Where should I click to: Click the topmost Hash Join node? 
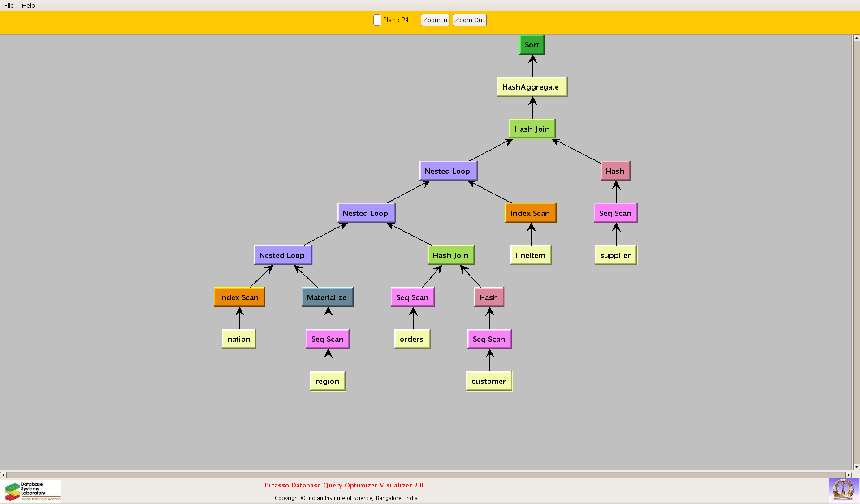click(x=532, y=129)
